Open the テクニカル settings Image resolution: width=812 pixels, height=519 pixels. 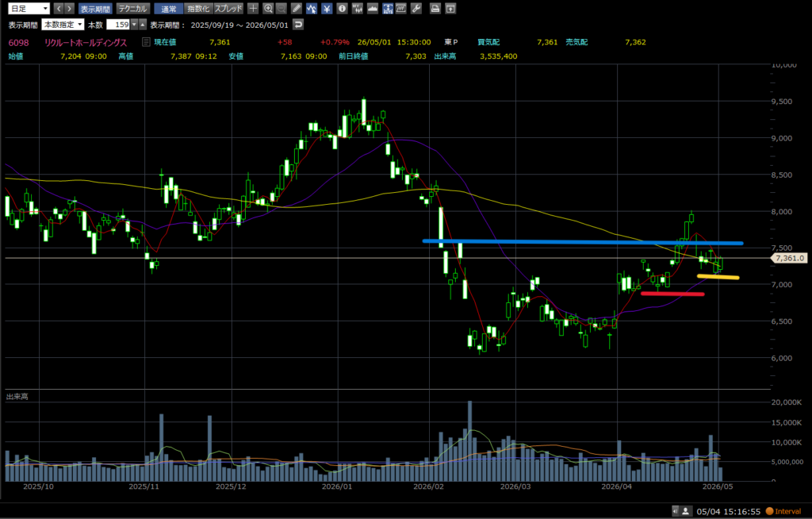click(x=132, y=8)
